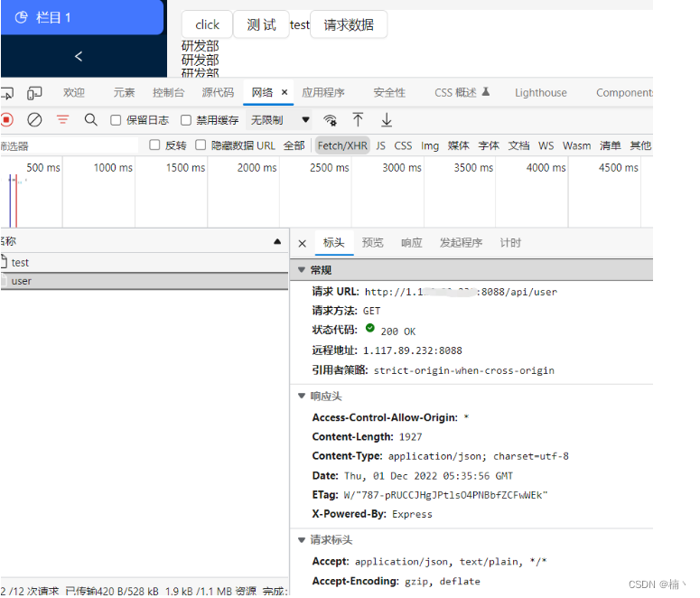
Task: Click the filter text input field
Action: point(70,146)
